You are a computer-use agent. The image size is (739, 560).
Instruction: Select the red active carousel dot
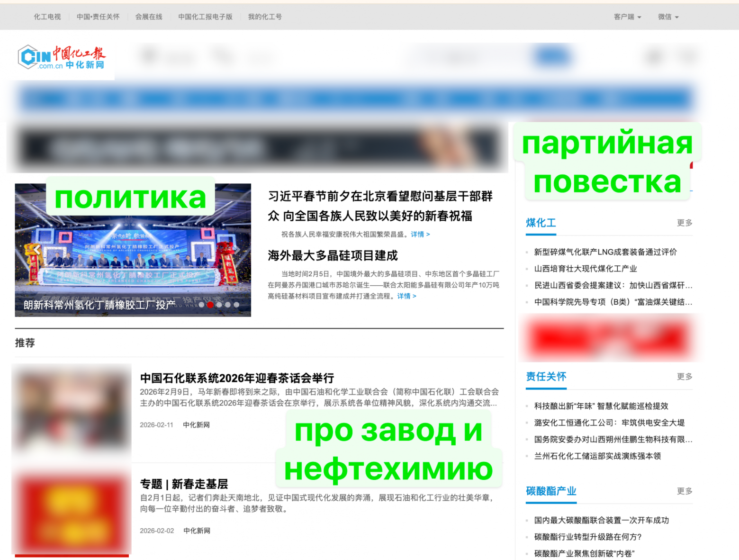(x=211, y=306)
